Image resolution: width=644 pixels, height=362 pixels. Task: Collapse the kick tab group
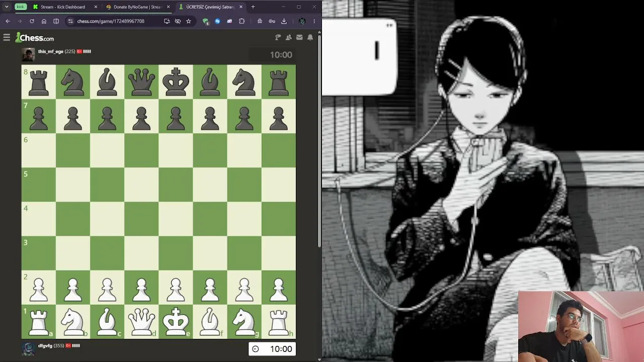coord(20,7)
